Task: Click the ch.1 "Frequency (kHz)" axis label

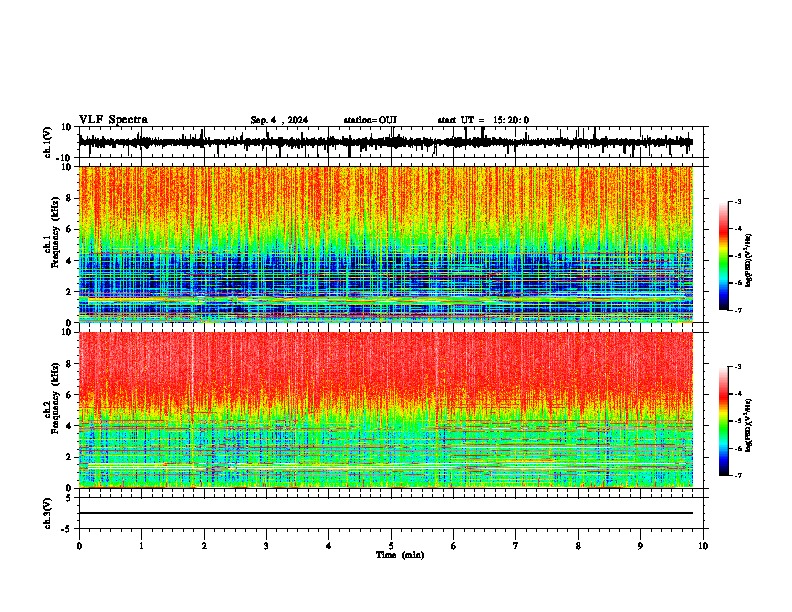Action: [55, 233]
